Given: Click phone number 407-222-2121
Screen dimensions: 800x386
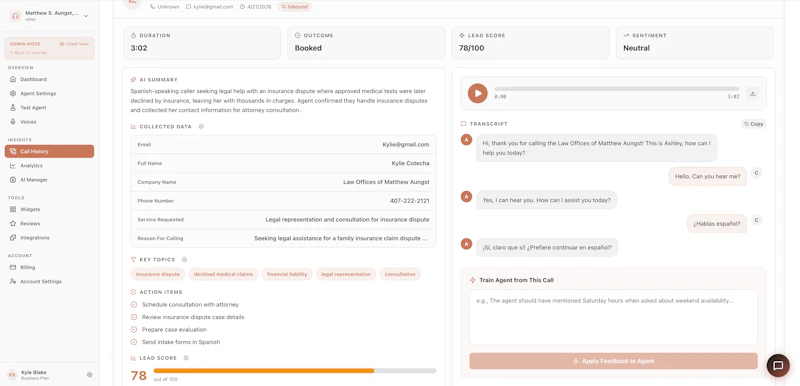Looking at the screenshot, I should click(410, 201).
